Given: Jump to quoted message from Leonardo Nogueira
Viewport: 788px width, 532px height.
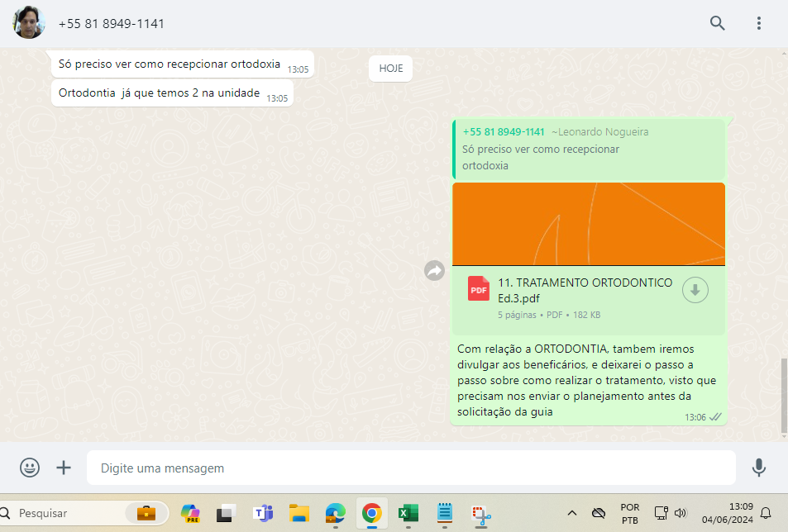Looking at the screenshot, I should (589, 149).
